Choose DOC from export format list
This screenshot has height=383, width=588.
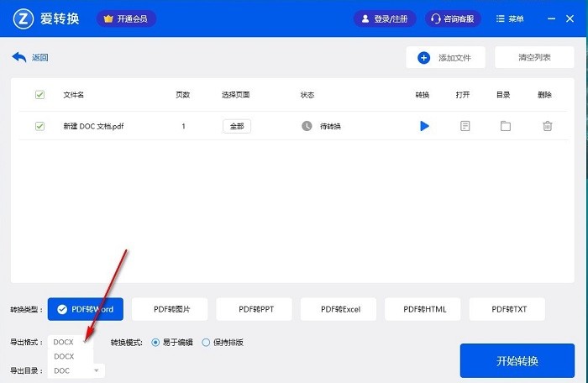click(x=62, y=370)
